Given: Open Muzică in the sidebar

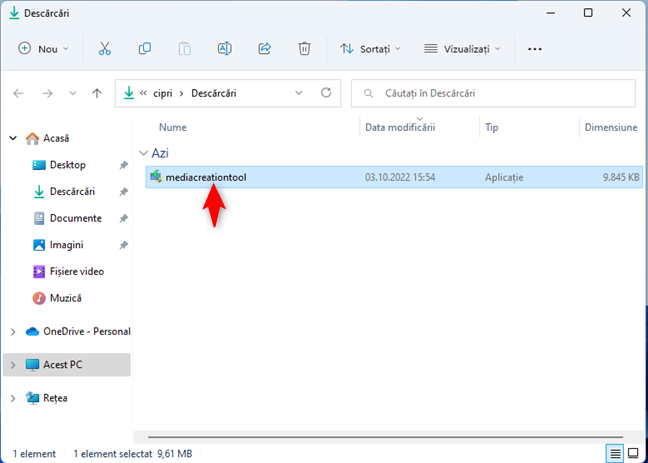Looking at the screenshot, I should tap(65, 298).
